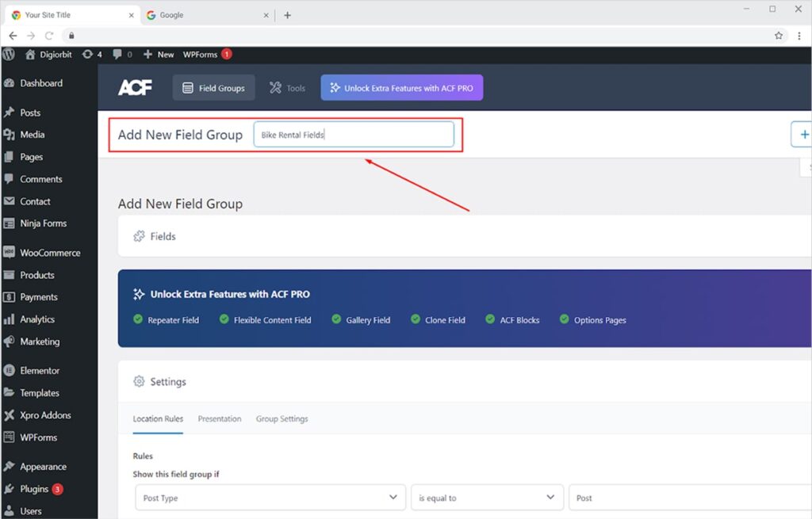Viewport: 812px width, 519px height.
Task: Open the updates counter showing 4
Action: point(92,55)
